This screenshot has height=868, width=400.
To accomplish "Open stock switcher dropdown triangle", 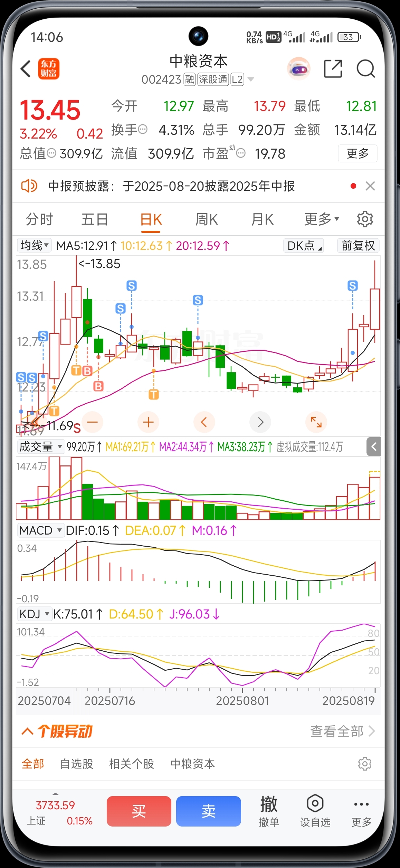I will pyautogui.click(x=251, y=79).
